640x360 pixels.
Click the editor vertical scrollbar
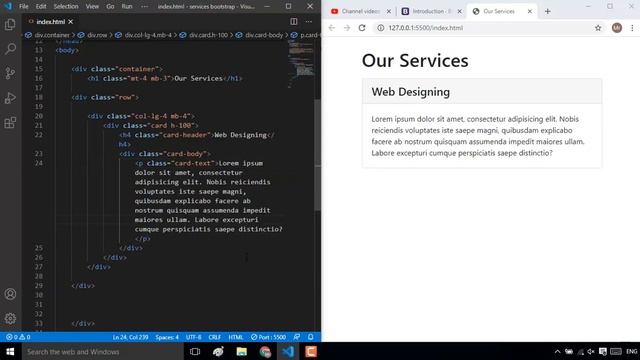[318, 155]
